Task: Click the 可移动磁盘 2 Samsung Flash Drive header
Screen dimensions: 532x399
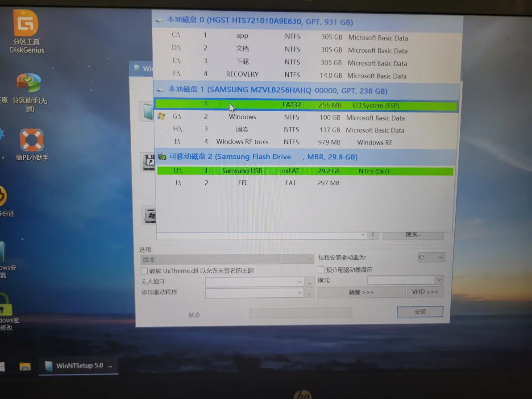Action: coord(306,156)
